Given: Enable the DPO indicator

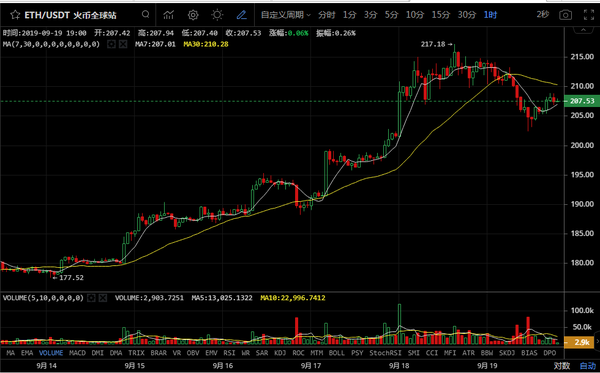Looking at the screenshot, I should click(549, 353).
